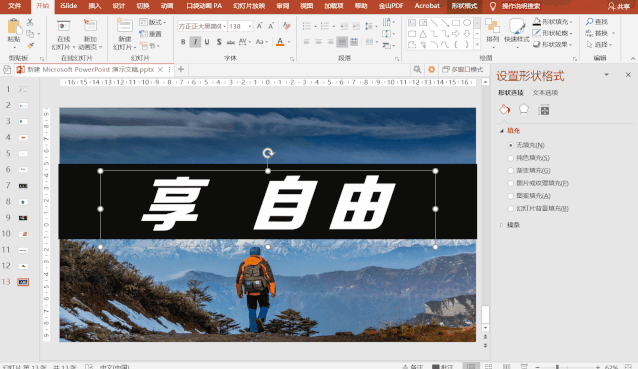Select No fill radio button
Screen dimensions: 638x369
click(x=511, y=145)
